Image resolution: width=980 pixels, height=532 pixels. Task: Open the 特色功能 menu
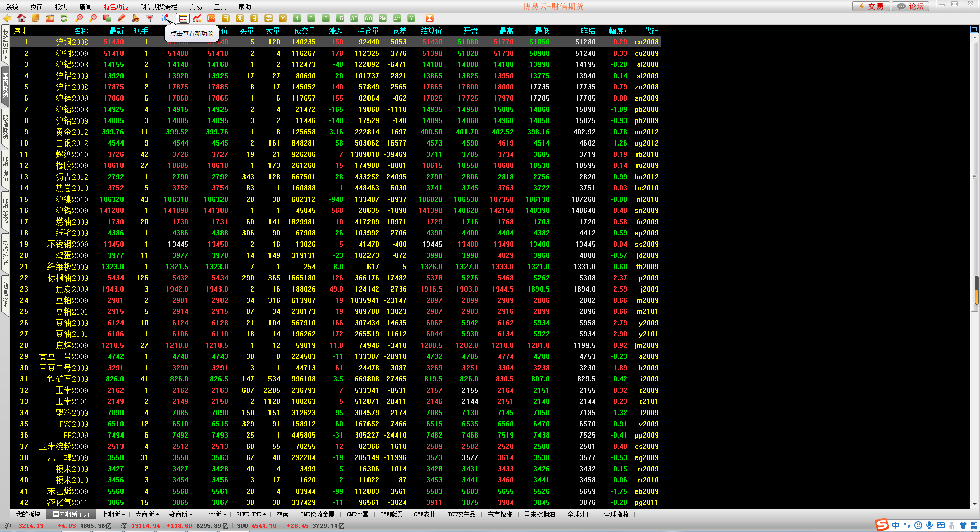[x=116, y=7]
